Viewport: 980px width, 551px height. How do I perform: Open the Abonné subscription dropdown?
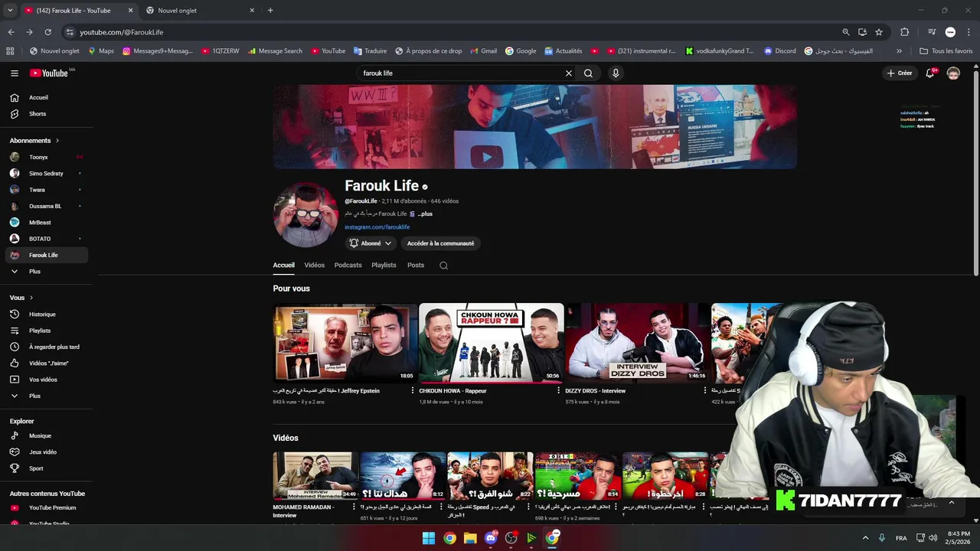pyautogui.click(x=371, y=243)
